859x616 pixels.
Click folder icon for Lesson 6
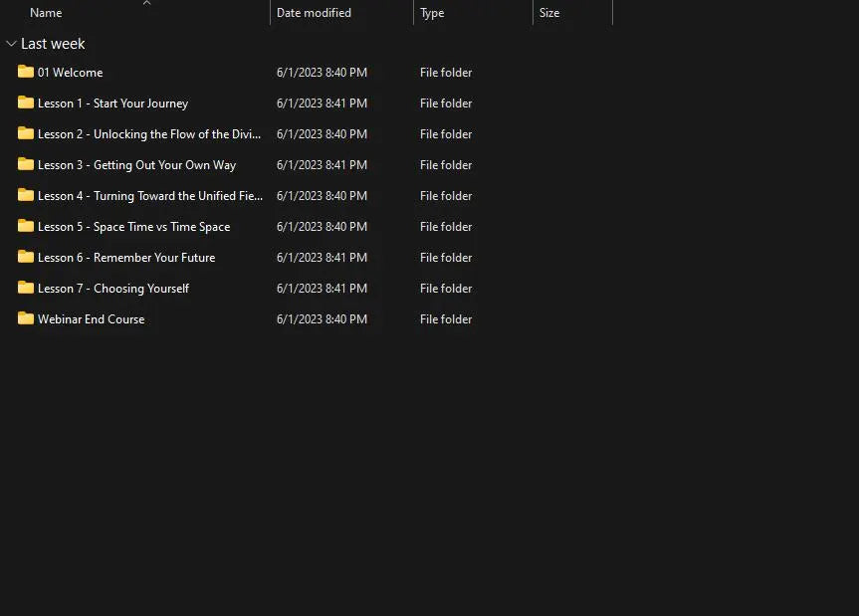(x=26, y=257)
